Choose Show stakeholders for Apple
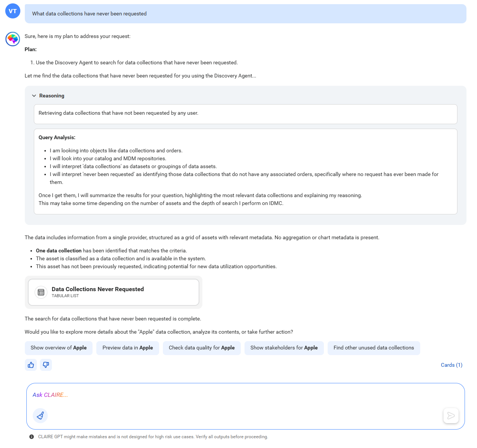 [x=284, y=348]
